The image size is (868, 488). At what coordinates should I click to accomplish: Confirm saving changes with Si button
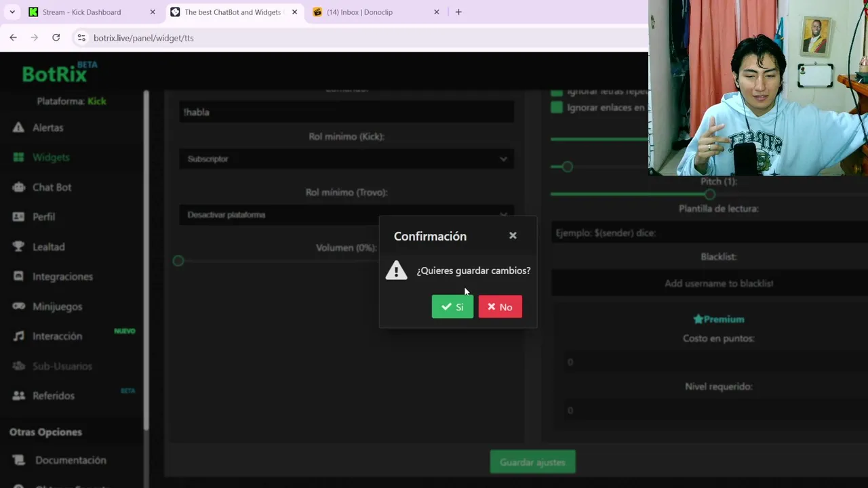click(x=452, y=307)
